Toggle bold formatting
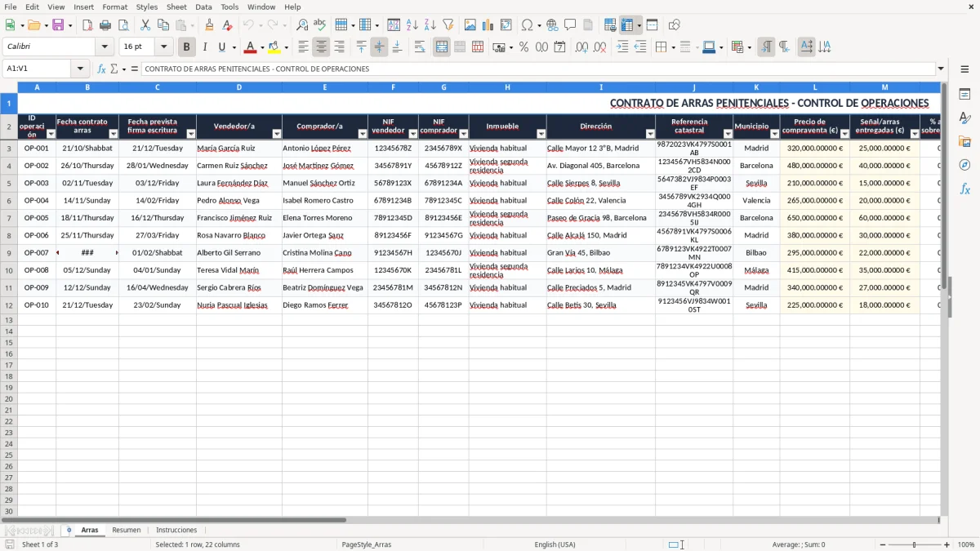Image resolution: width=980 pixels, height=551 pixels. 186,47
